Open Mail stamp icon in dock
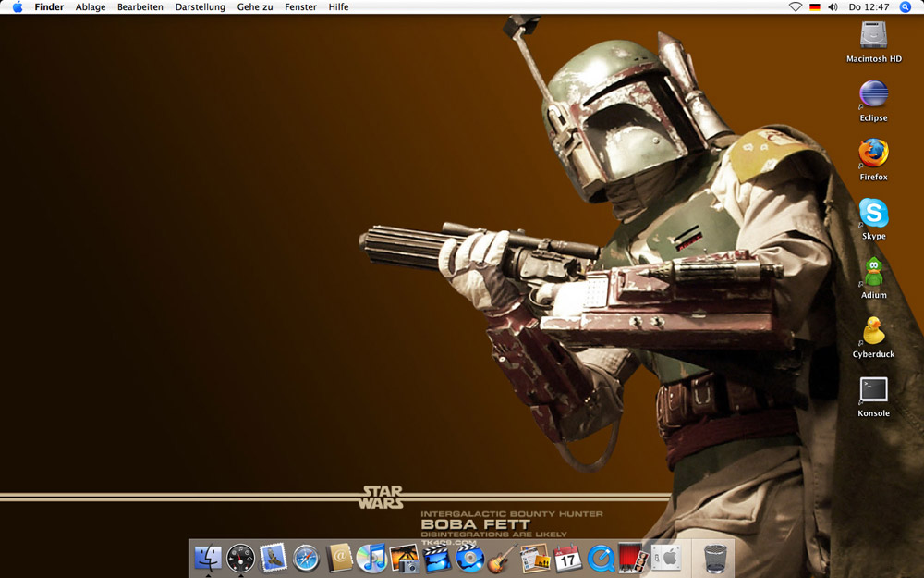Image resolution: width=924 pixels, height=578 pixels. 274,558
